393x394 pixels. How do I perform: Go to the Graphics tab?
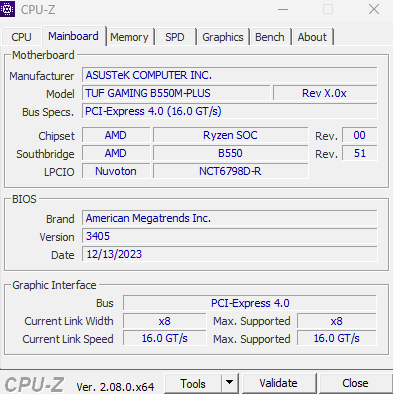223,37
